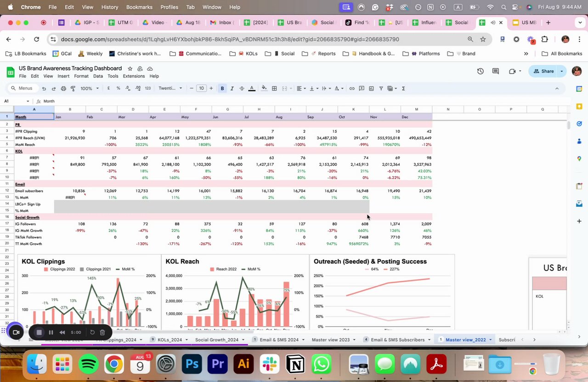Open the font family dropdown
This screenshot has width=588, height=382.
click(170, 88)
